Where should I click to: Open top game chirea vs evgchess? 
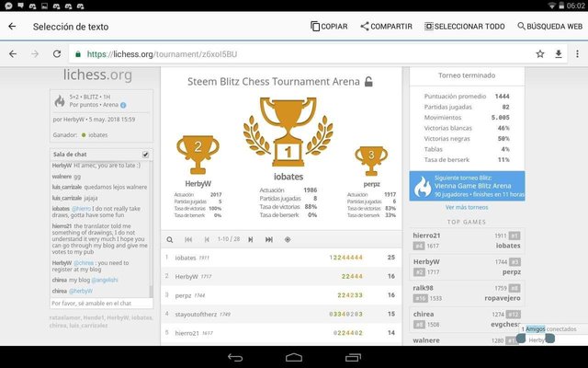point(467,319)
